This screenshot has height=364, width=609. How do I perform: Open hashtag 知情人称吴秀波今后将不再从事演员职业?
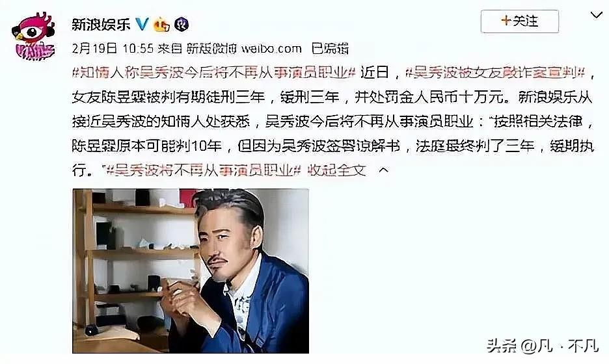[214, 73]
